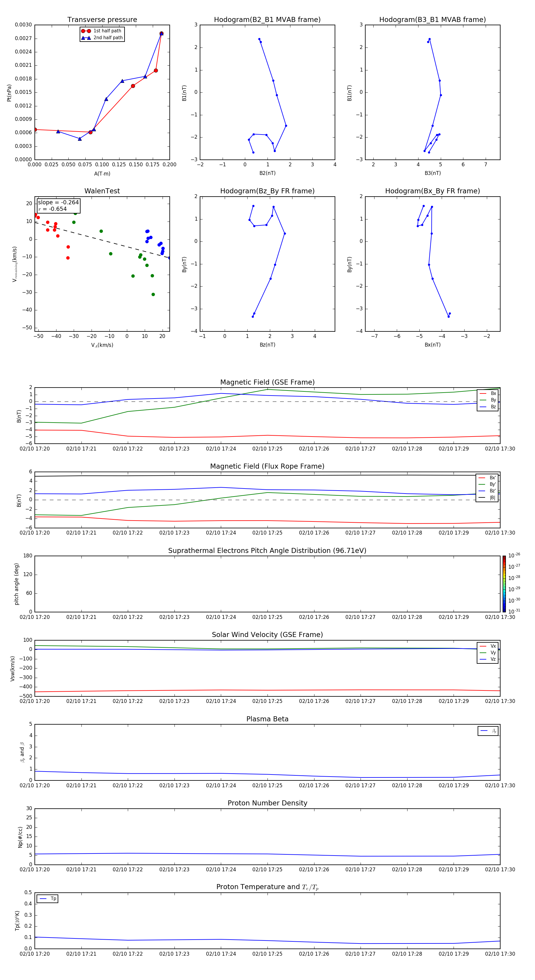Click the 'Hodogram(Bz_By FR frame)' title

(x=267, y=191)
